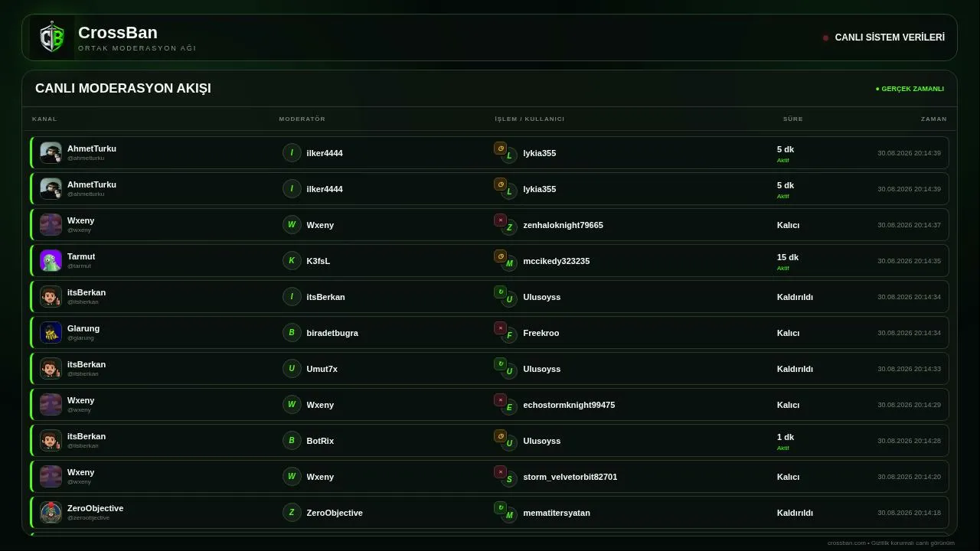Click the red ban icon beside Freekroo
980x551 pixels.
(500, 328)
